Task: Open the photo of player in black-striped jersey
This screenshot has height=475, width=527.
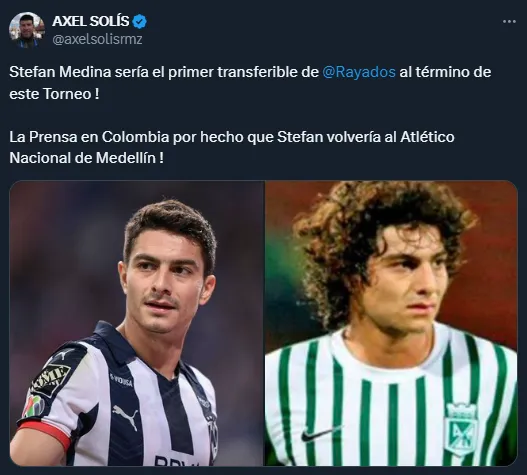Action: (x=136, y=323)
